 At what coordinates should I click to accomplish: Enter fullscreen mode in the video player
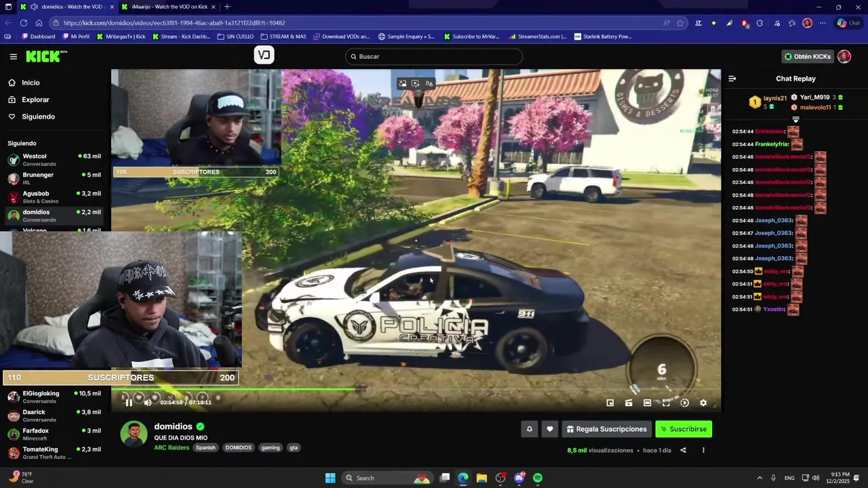tap(666, 403)
